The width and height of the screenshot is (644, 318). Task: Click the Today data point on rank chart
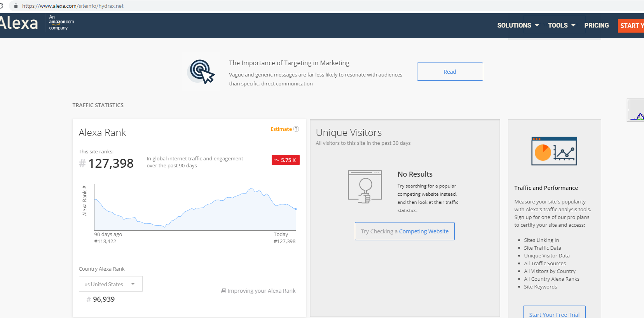pos(296,209)
